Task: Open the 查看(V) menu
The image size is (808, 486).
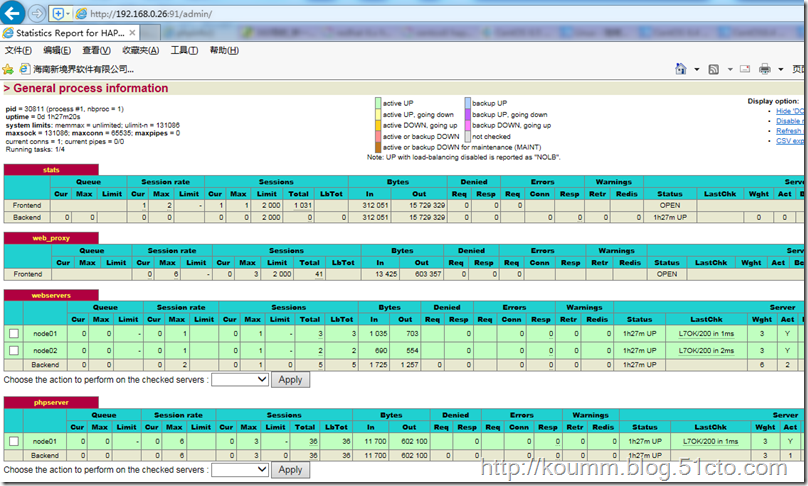Action: pos(96,50)
